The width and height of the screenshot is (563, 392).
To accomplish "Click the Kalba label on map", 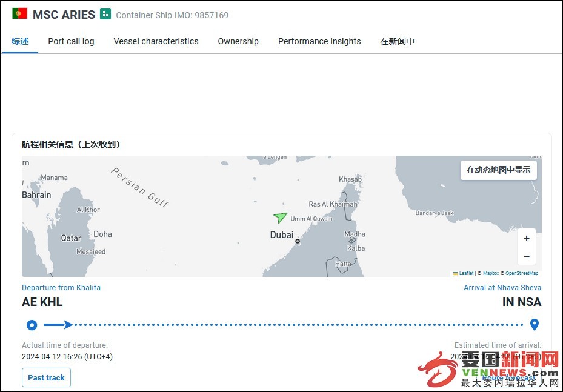I will click(356, 248).
